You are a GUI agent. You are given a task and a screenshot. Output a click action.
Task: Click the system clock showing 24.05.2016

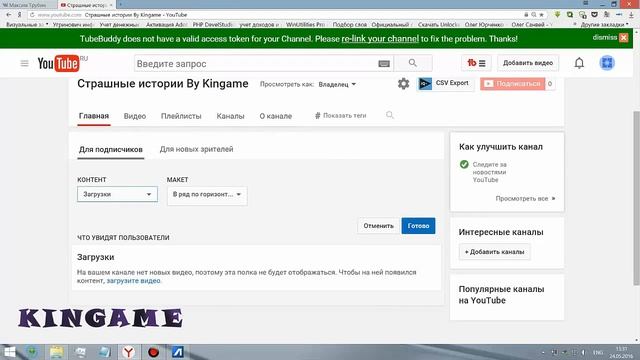621,352
